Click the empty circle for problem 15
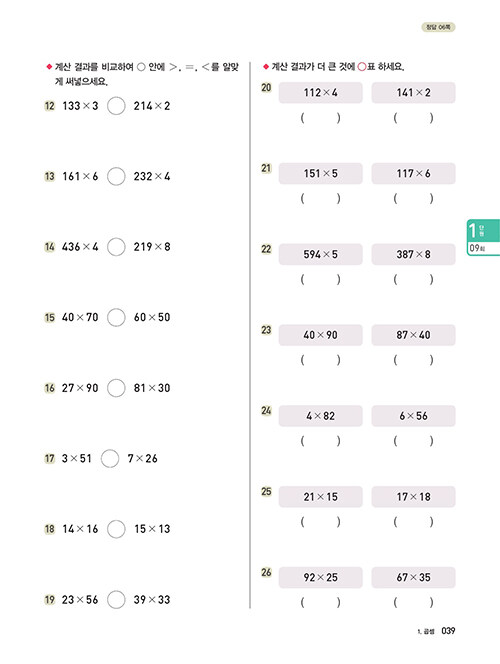Viewport: 500px width, 664px height. (116, 317)
